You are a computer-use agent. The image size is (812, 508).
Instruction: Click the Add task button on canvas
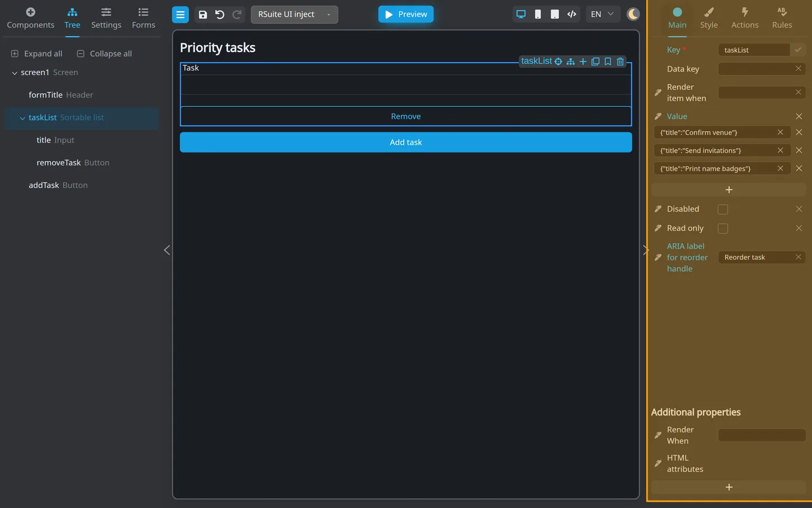406,142
